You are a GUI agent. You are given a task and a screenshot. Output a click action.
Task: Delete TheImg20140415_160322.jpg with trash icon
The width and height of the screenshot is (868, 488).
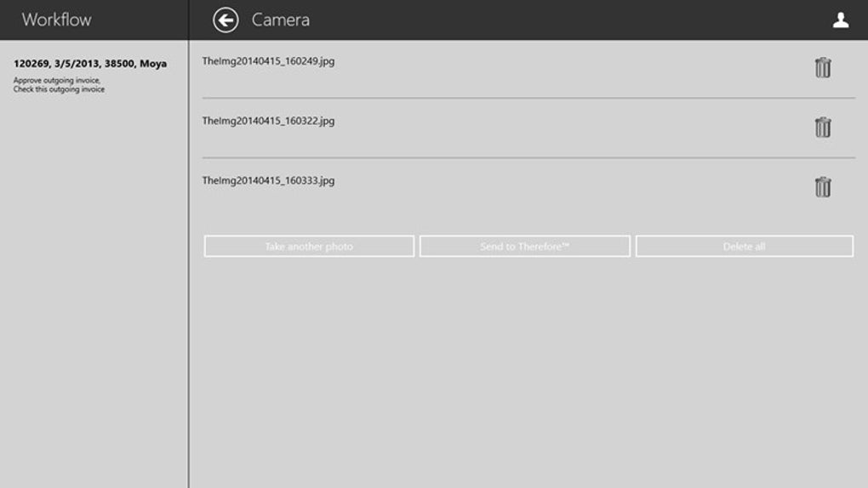point(823,128)
